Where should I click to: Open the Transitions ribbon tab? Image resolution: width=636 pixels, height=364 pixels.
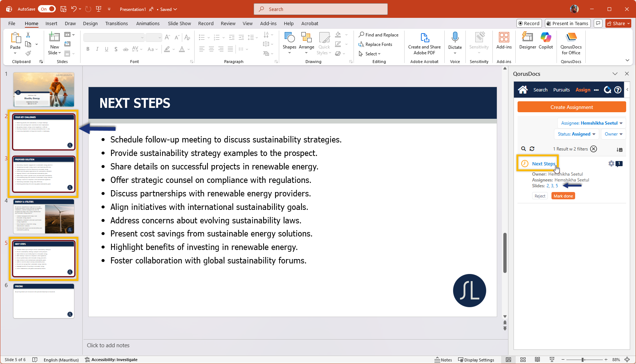(x=116, y=24)
